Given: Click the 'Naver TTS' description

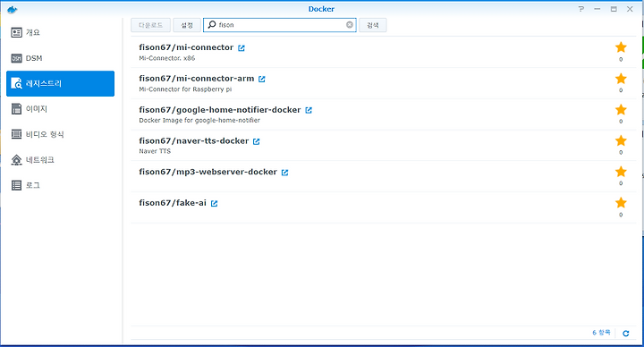Looking at the screenshot, I should [x=155, y=151].
